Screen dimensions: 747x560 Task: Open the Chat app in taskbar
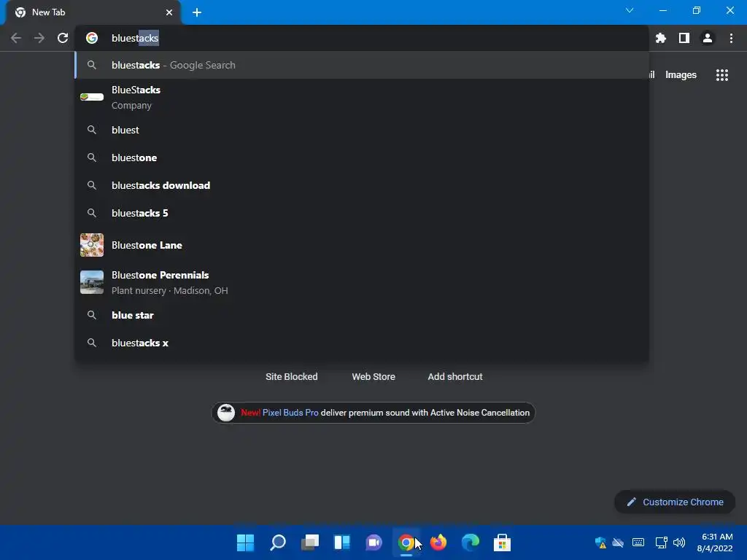click(374, 542)
